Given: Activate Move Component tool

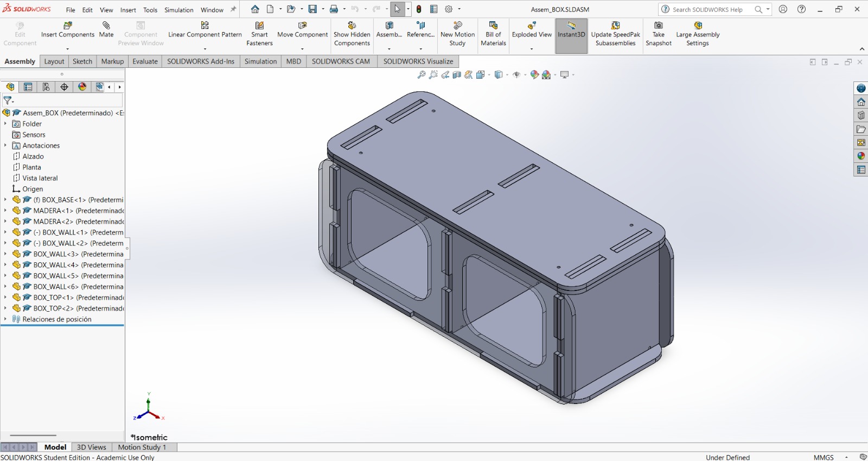Looking at the screenshot, I should tap(303, 30).
